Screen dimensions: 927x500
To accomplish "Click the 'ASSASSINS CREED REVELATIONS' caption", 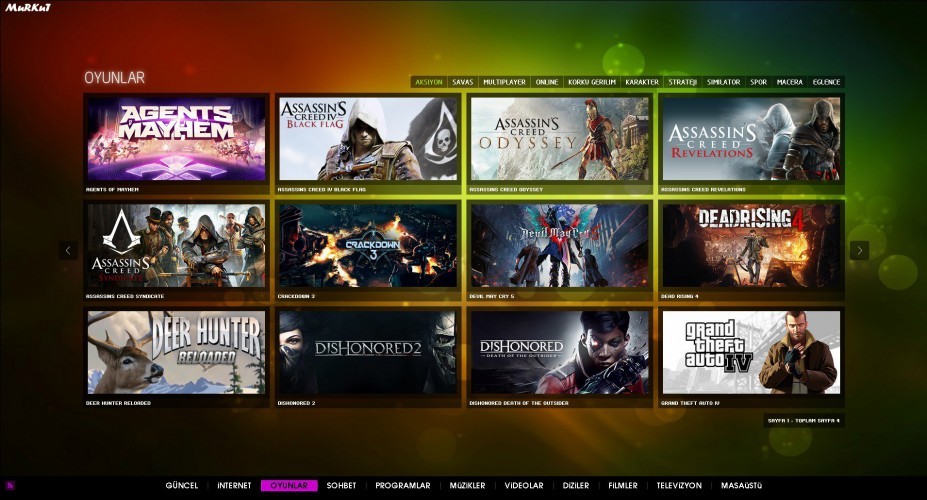I will [x=703, y=190].
